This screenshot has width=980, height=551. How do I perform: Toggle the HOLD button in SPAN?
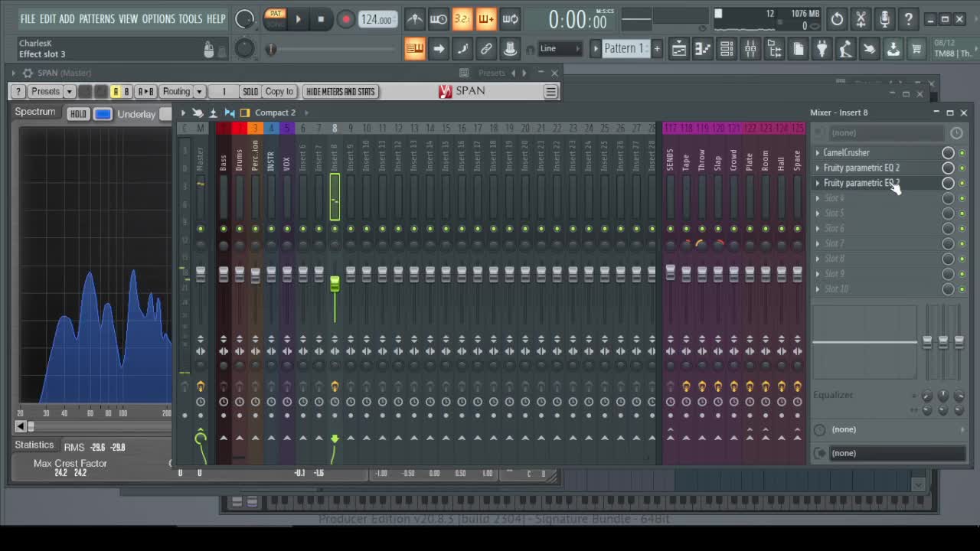click(x=77, y=114)
